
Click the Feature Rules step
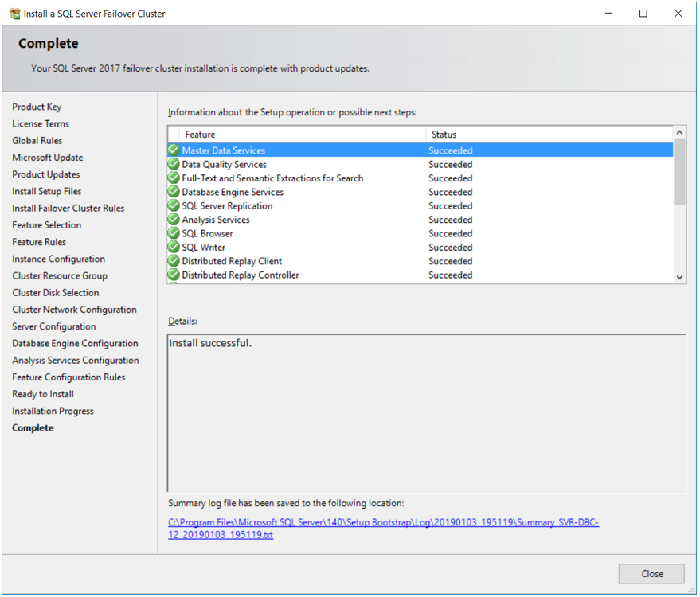(39, 242)
